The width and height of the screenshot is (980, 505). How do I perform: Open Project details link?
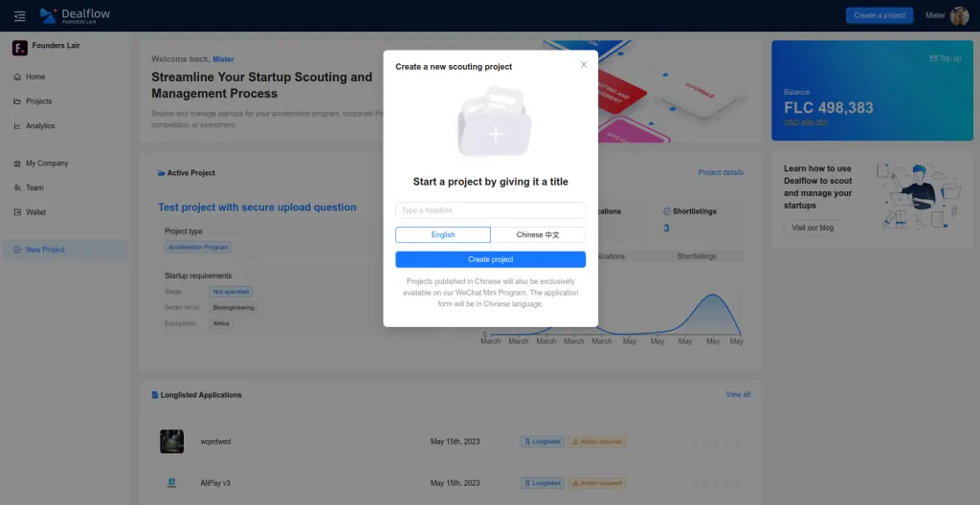point(721,172)
